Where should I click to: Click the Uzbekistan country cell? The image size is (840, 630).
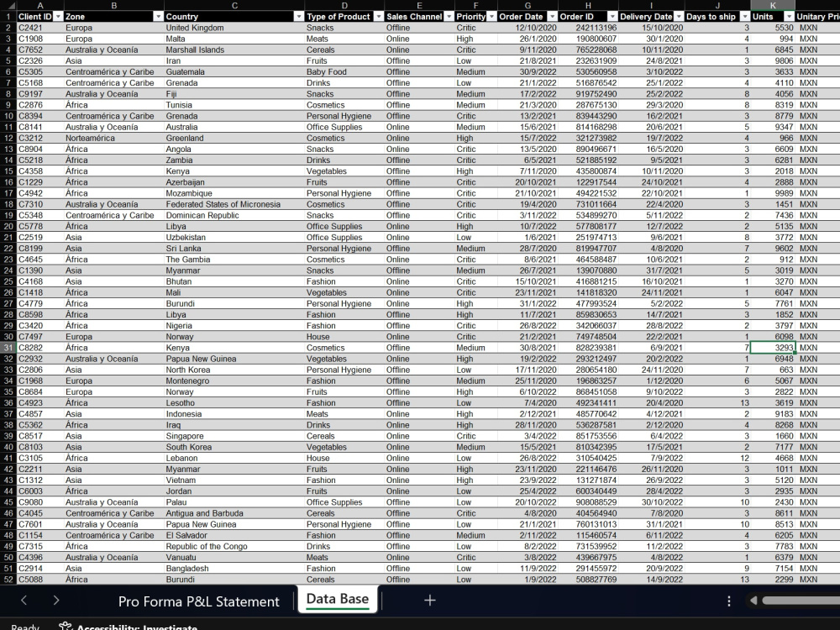point(234,238)
